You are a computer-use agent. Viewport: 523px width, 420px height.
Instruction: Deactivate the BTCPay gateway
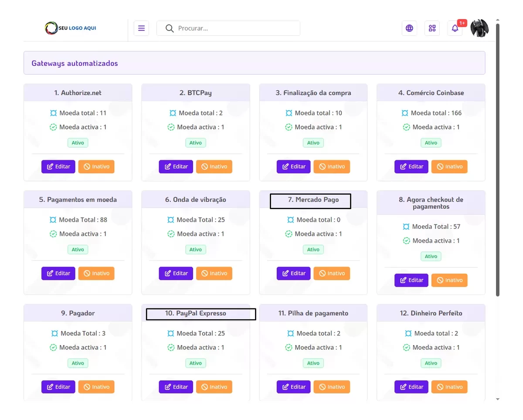coord(214,166)
